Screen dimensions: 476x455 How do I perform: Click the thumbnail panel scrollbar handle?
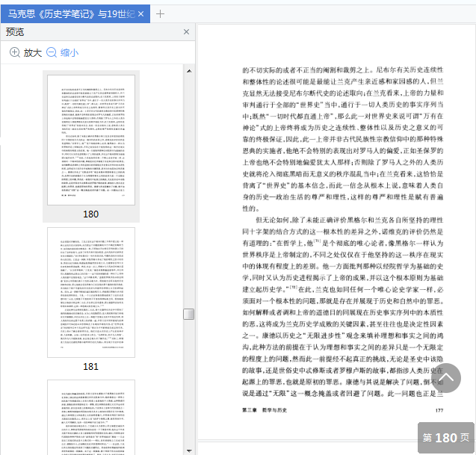(x=189, y=314)
